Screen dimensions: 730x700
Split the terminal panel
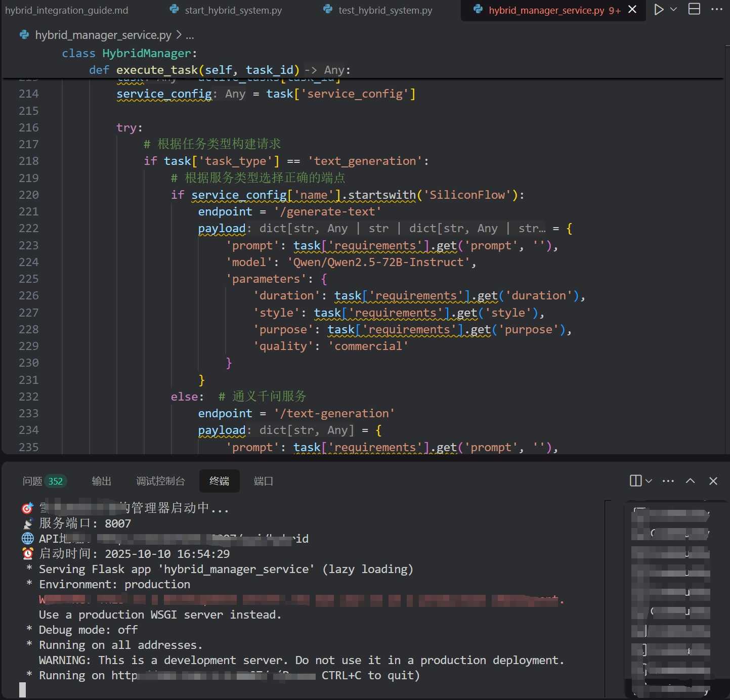point(635,481)
